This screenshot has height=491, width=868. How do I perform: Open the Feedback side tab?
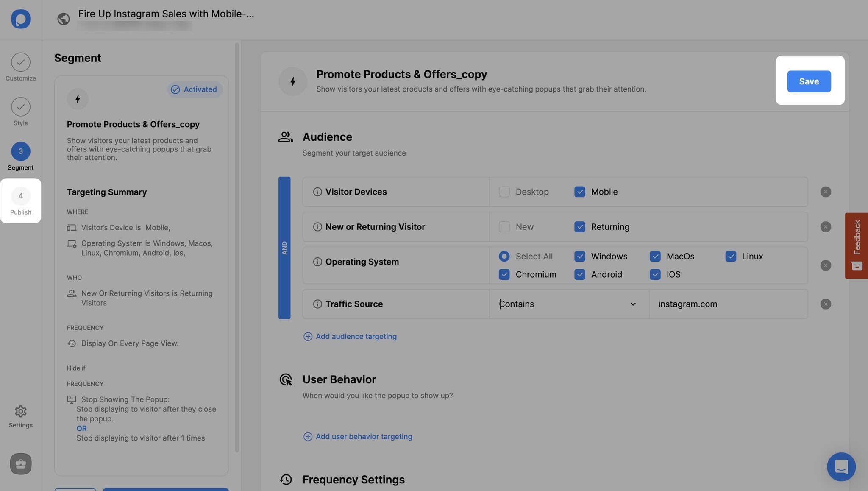click(x=856, y=246)
